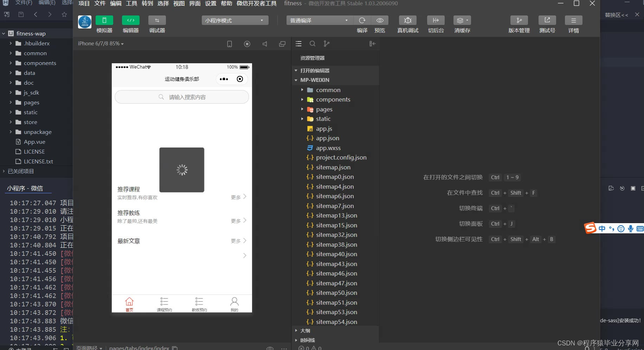Click 更多 for 推荐教练
The width and height of the screenshot is (644, 350).
click(239, 221)
